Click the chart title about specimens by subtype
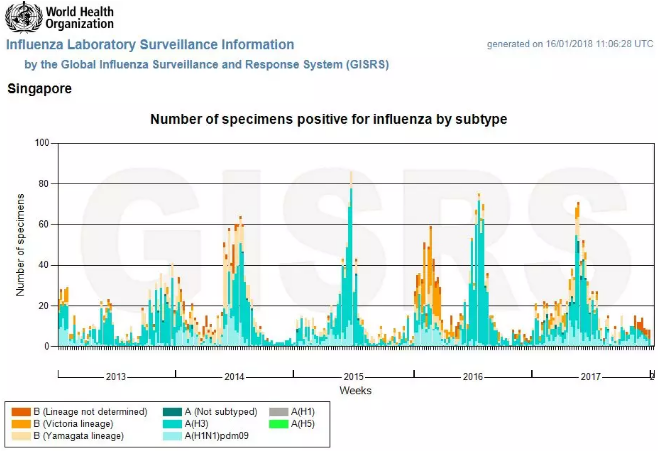Screen dimensions: 658x454 [x=328, y=119]
